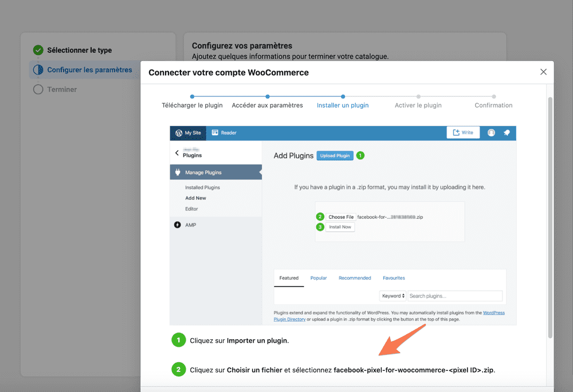The width and height of the screenshot is (573, 392).
Task: Open Installed Plugins in the WordPress sidebar
Action: click(202, 187)
